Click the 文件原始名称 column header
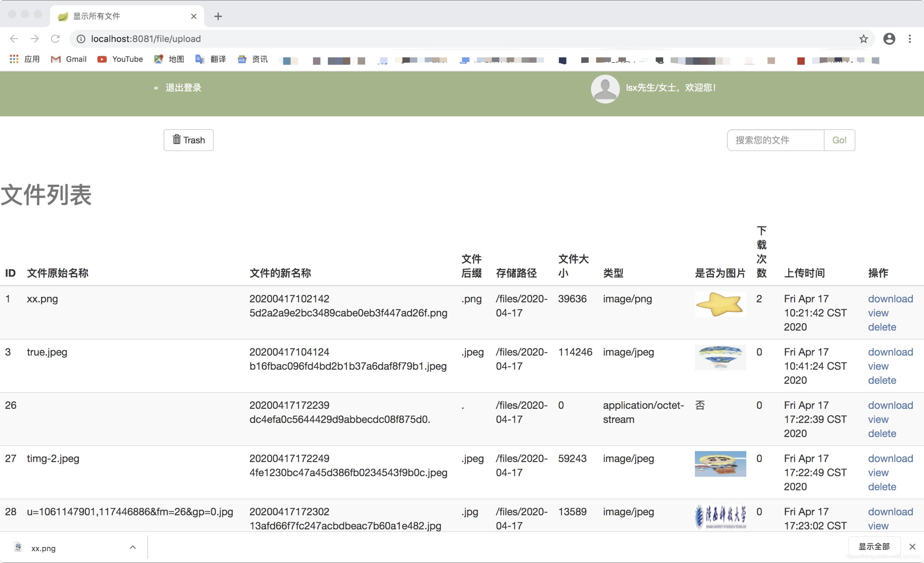This screenshot has width=924, height=563. (x=58, y=273)
